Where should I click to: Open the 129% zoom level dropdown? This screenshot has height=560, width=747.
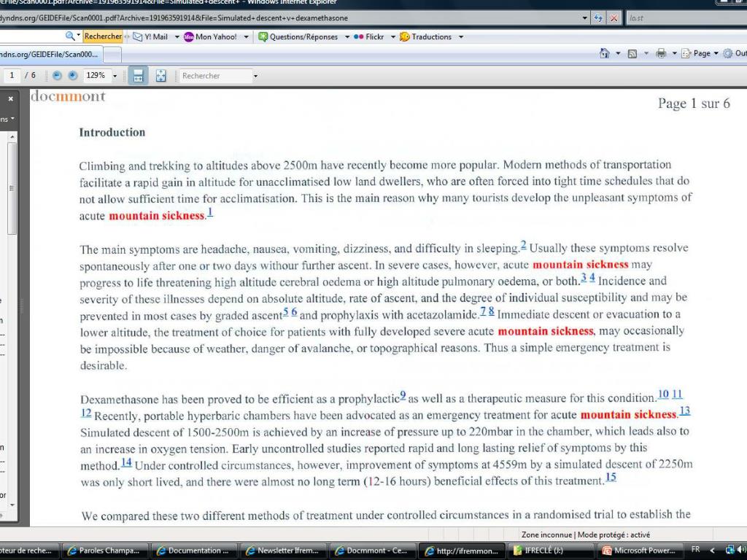pyautogui.click(x=115, y=76)
